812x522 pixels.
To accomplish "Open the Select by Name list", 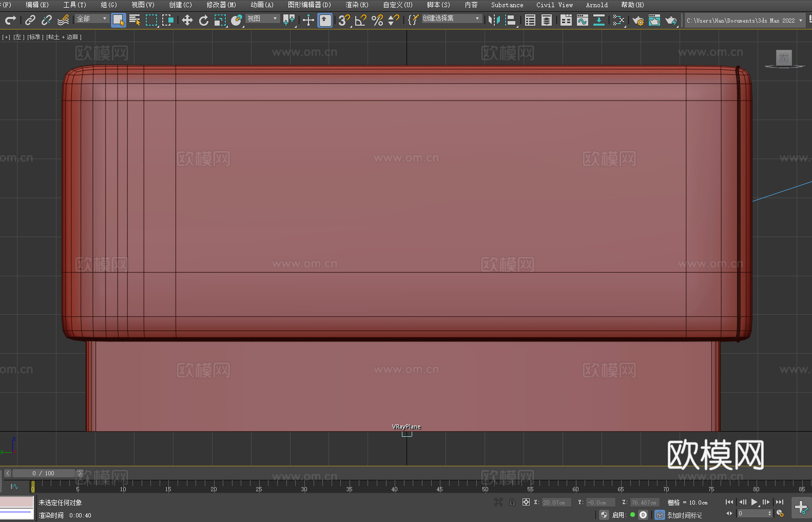I will click(x=135, y=20).
